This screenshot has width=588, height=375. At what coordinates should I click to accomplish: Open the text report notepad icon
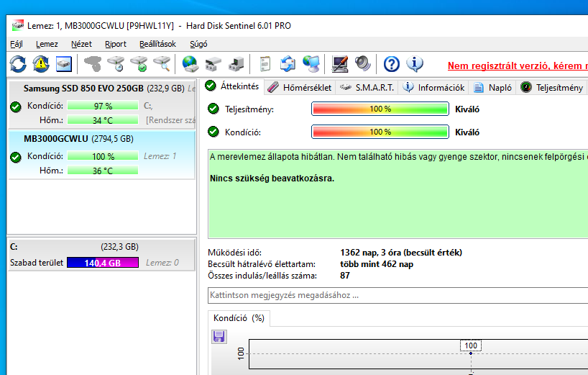tap(265, 64)
